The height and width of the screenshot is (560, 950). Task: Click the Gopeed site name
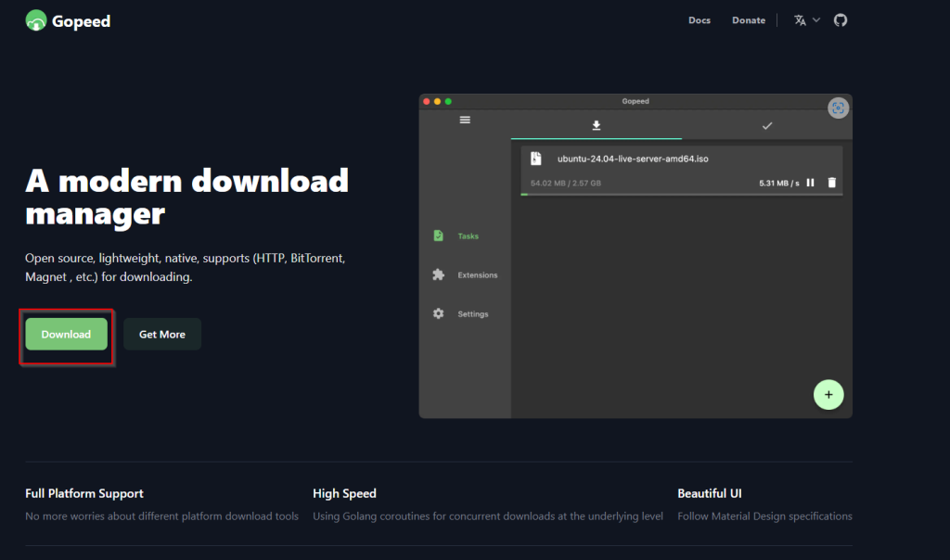pyautogui.click(x=82, y=21)
